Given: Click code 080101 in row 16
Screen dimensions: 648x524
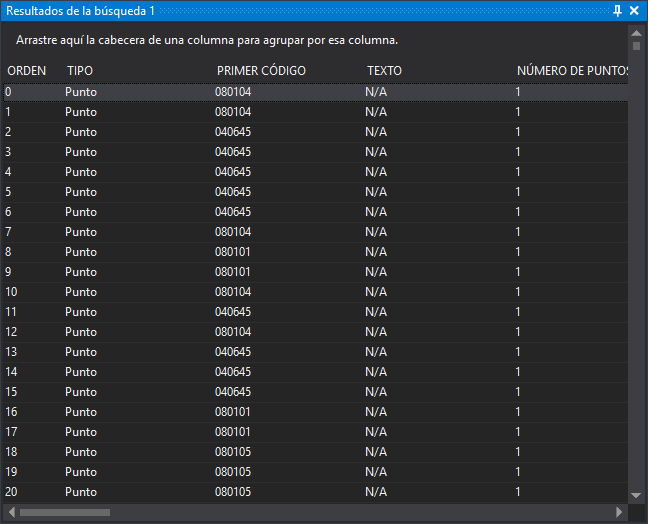Looking at the screenshot, I should point(232,412).
